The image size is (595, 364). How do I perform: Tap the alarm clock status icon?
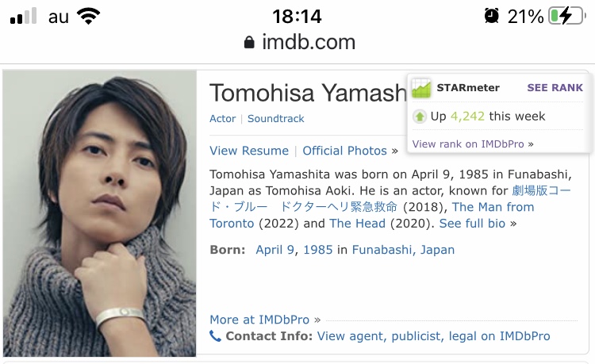(492, 16)
